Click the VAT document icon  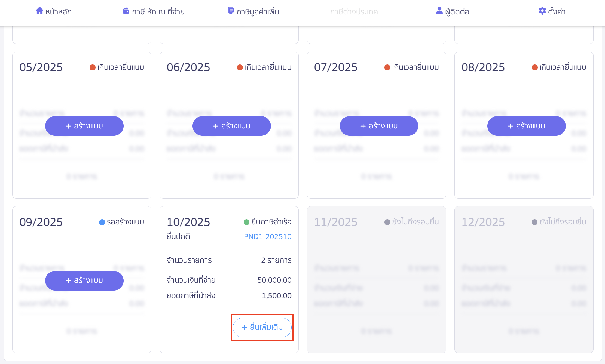[x=231, y=11]
